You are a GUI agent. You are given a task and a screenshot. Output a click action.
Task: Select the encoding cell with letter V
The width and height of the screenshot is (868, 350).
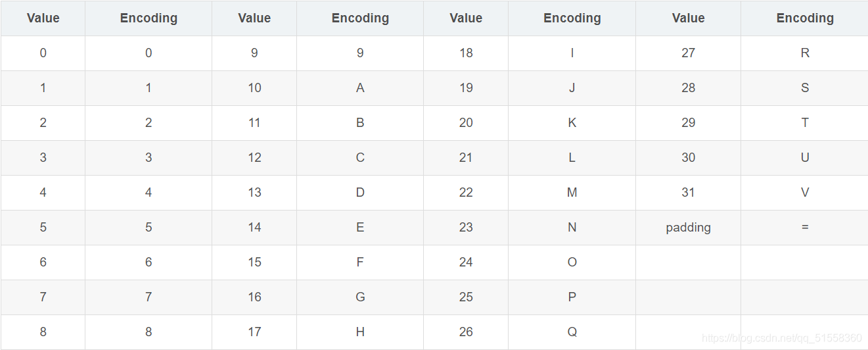805,193
